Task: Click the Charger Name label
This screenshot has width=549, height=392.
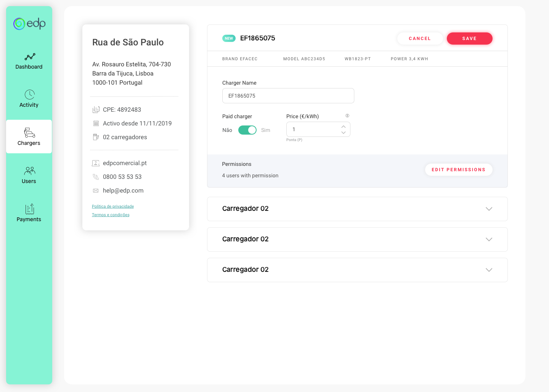Action: point(239,83)
